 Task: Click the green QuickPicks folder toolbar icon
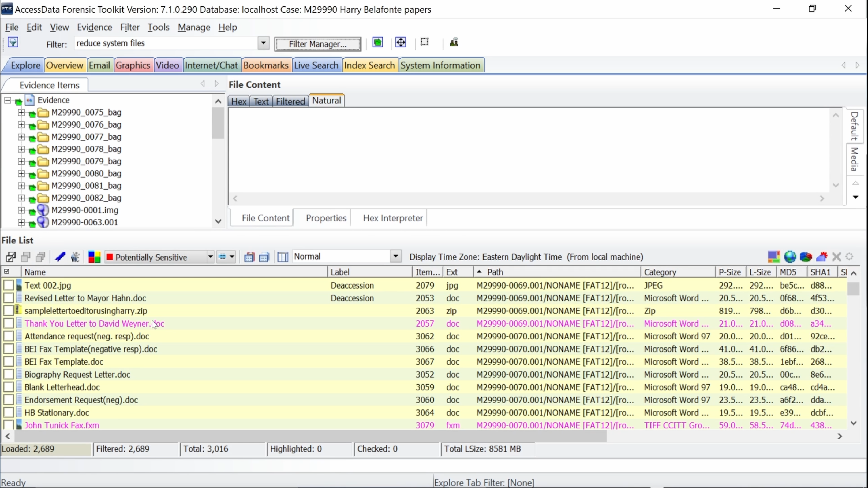point(378,42)
